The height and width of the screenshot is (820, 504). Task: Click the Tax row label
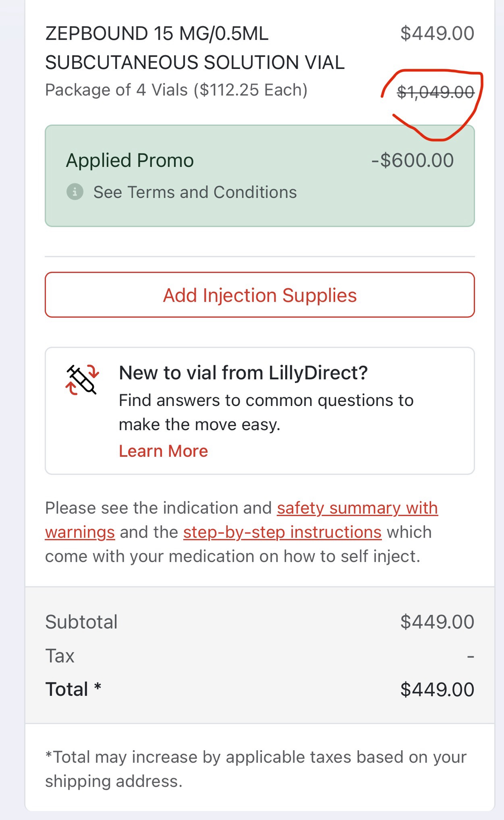[x=60, y=656]
